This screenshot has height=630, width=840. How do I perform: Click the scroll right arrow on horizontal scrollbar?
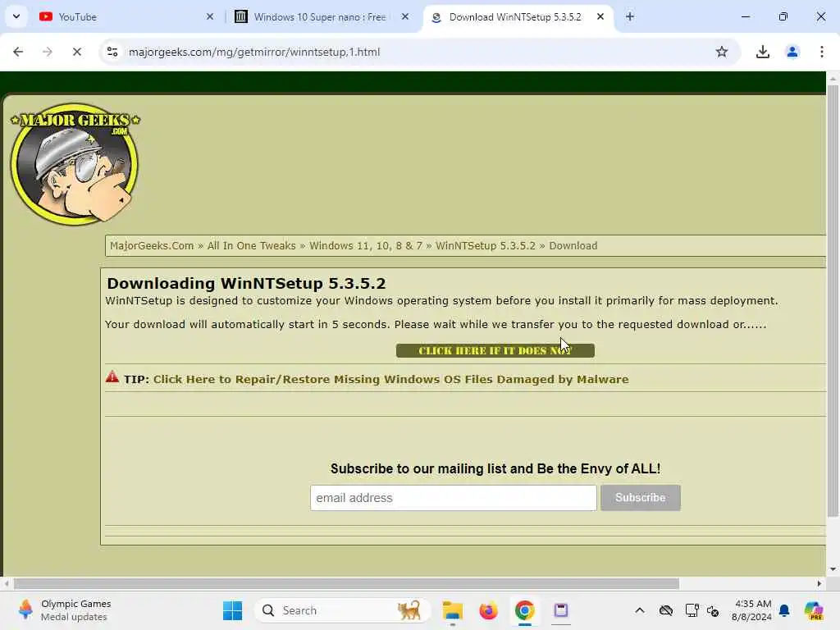click(819, 583)
